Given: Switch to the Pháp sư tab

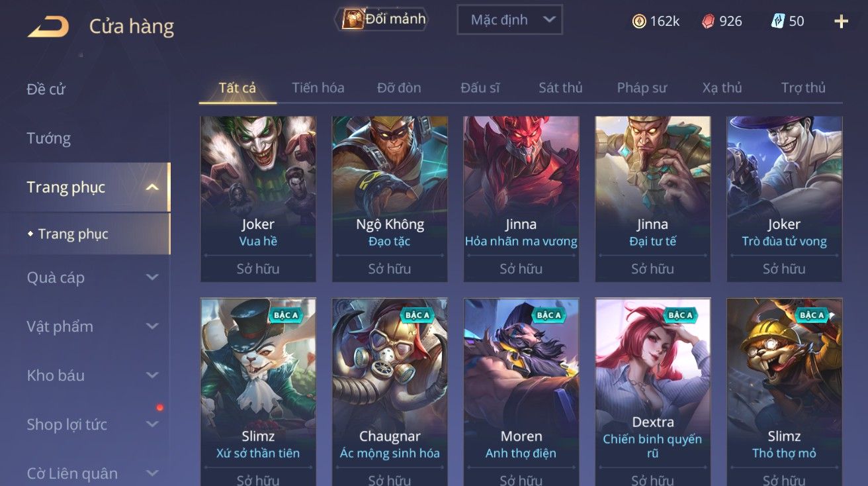Looking at the screenshot, I should coord(642,87).
